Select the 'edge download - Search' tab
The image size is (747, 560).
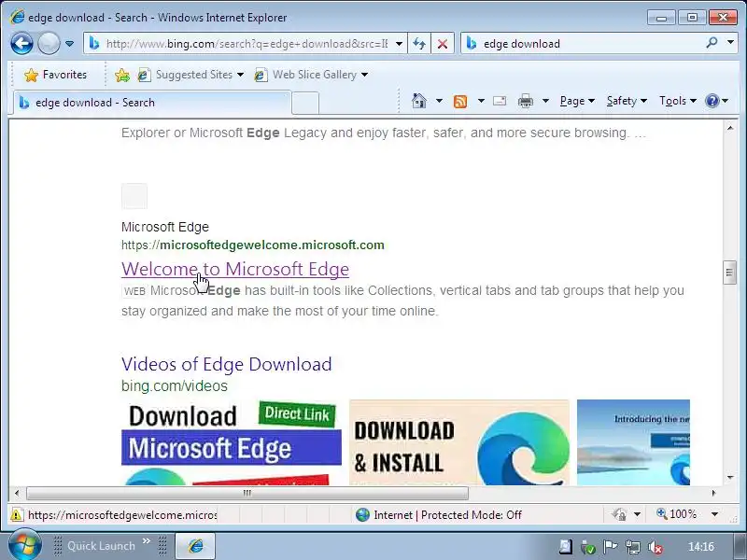(151, 103)
